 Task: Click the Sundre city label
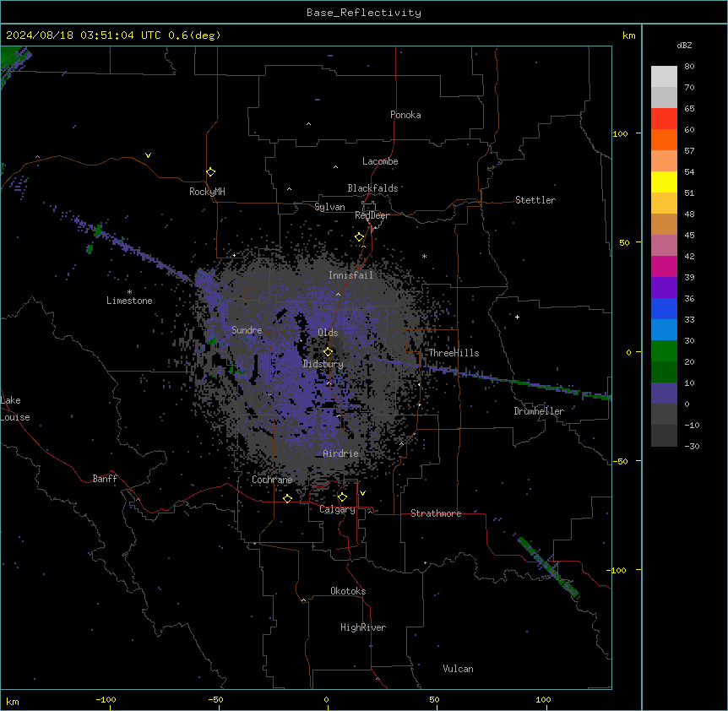247,330
